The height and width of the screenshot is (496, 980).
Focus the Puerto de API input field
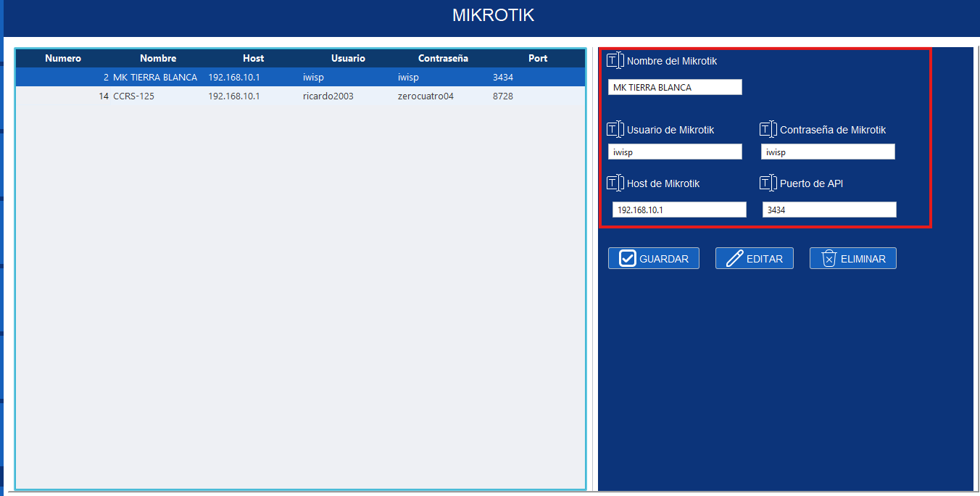(x=830, y=210)
